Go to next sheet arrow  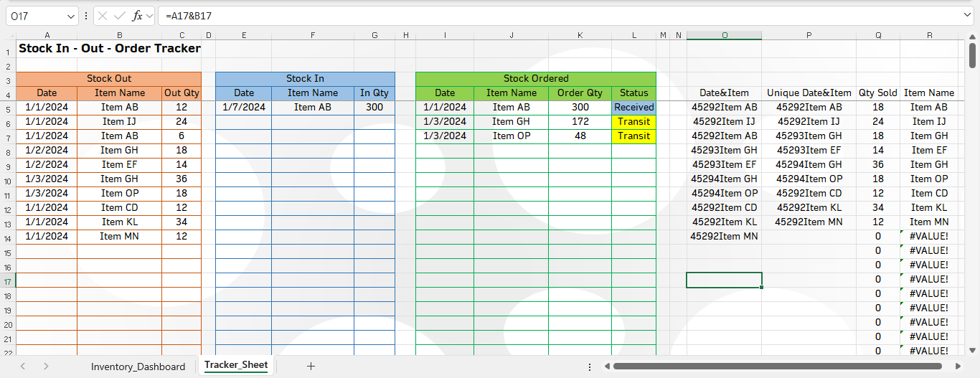(46, 366)
